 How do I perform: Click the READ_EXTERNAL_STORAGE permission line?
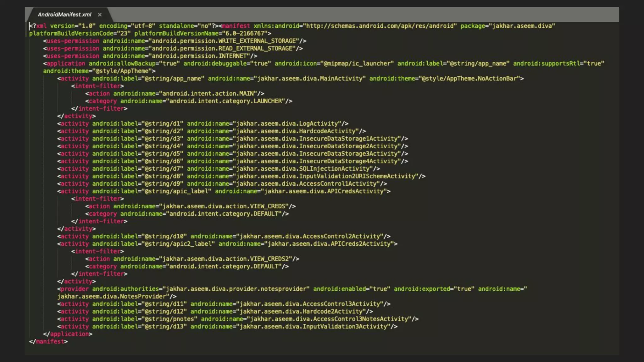pyautogui.click(x=256, y=48)
